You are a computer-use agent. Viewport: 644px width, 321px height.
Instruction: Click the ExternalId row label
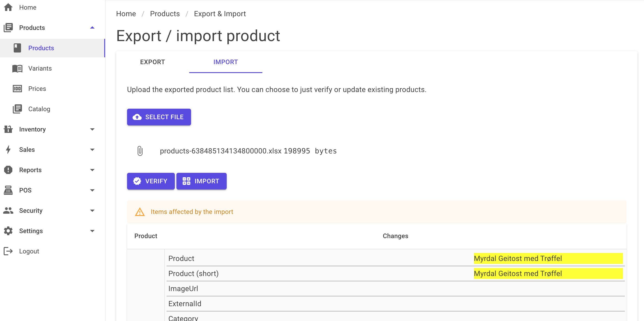click(185, 303)
